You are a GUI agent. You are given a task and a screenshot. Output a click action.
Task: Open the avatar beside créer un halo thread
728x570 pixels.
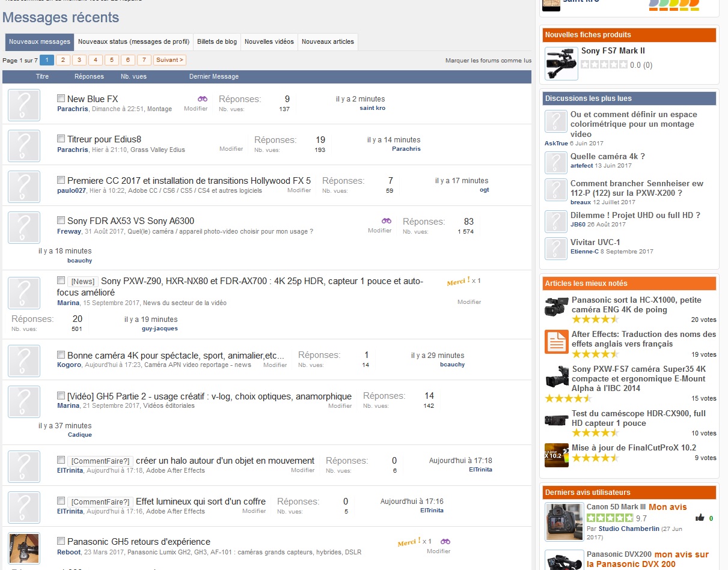[x=24, y=467]
